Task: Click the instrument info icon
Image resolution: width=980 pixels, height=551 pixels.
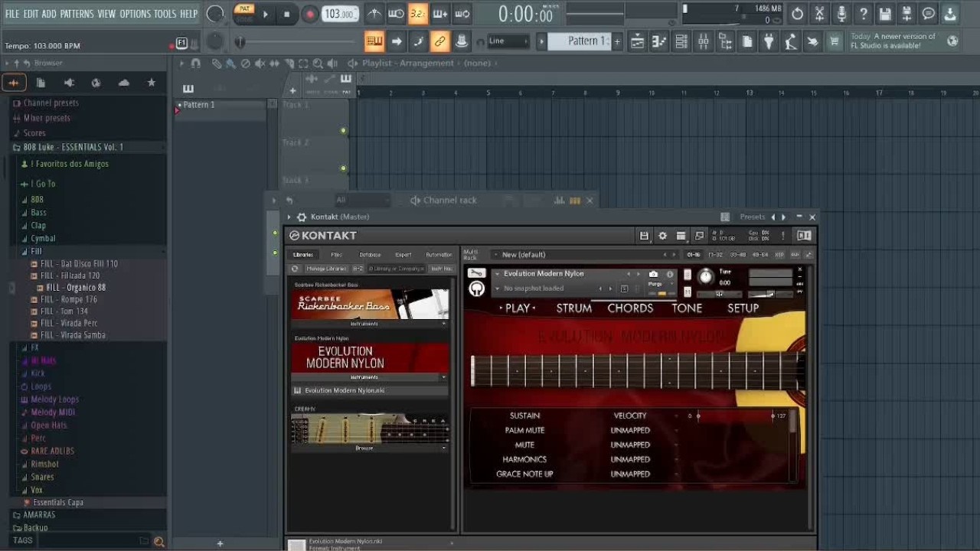Action: tap(670, 274)
